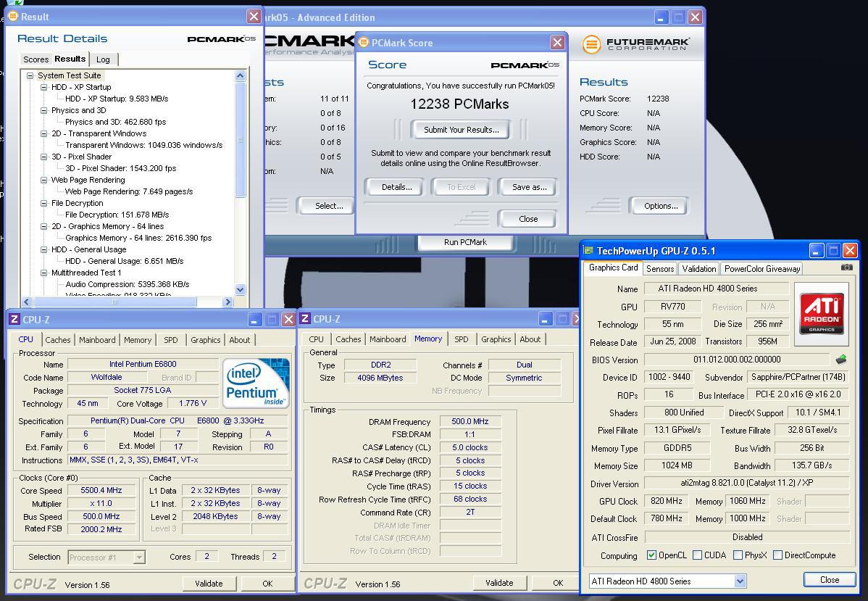Viewport: 868px width, 601px height.
Task: Click the Futuremark Corporation logo
Action: coord(635,43)
